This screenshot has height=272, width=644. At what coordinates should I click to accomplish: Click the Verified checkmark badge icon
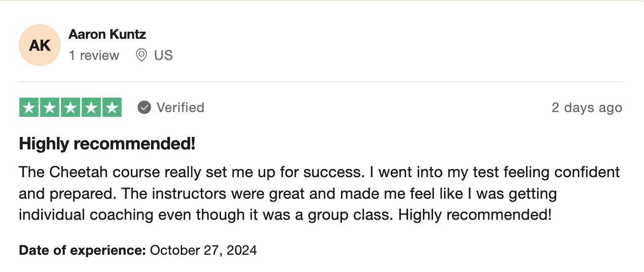(x=144, y=107)
